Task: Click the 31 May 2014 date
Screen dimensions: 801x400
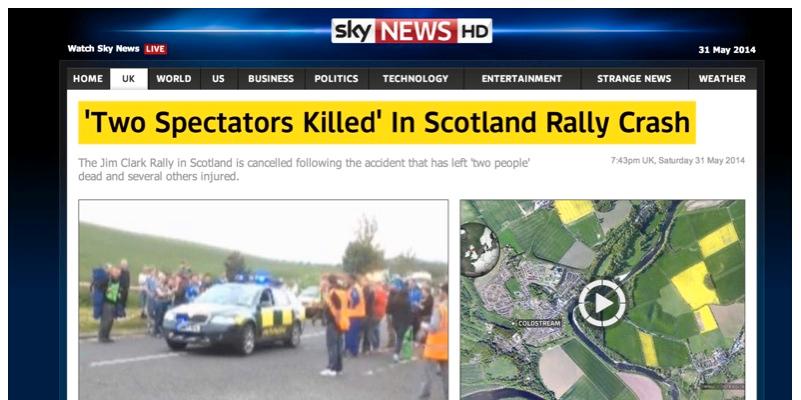Action: tap(727, 50)
